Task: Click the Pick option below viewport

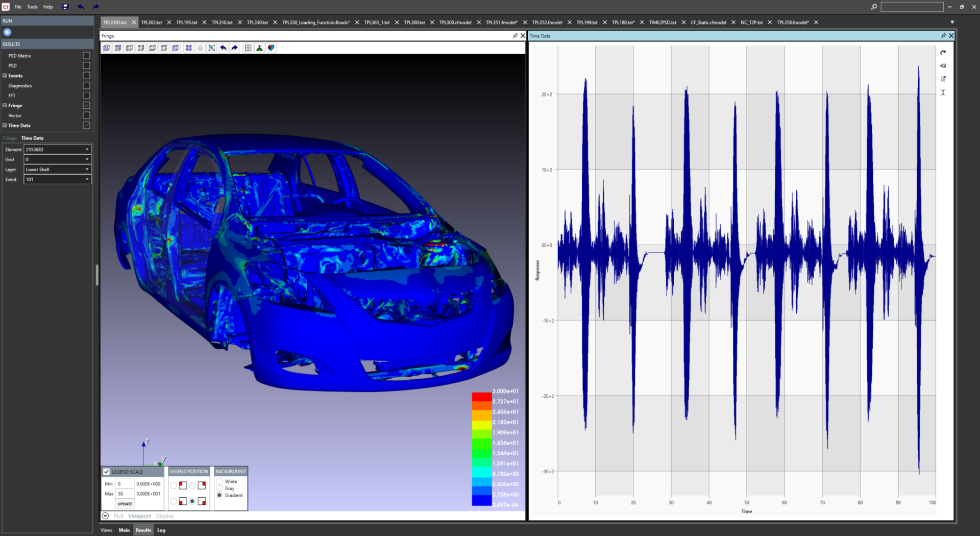Action: click(118, 516)
